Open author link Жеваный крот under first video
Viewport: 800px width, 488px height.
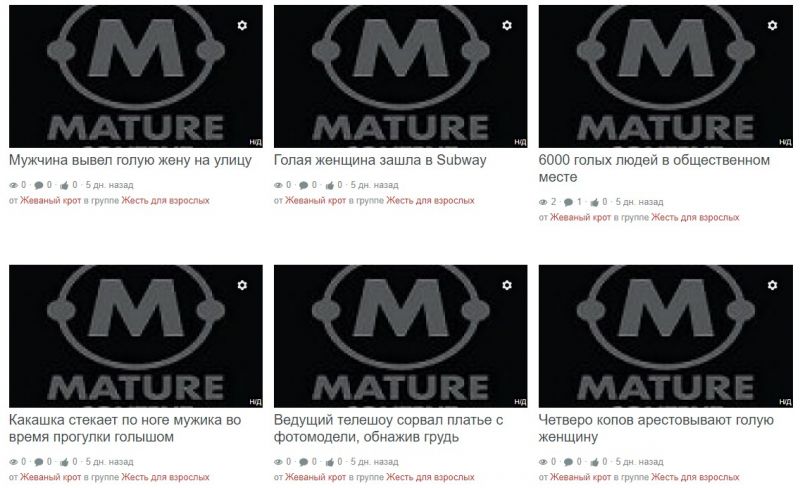point(51,201)
